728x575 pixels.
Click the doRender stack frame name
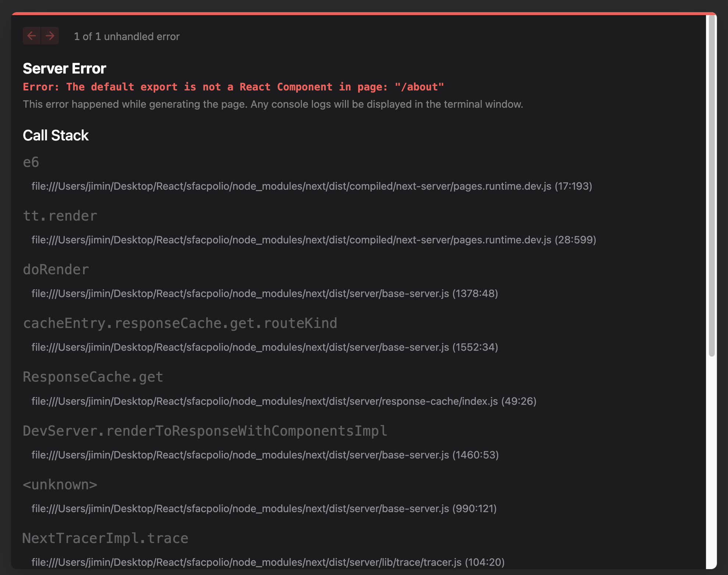(x=56, y=269)
